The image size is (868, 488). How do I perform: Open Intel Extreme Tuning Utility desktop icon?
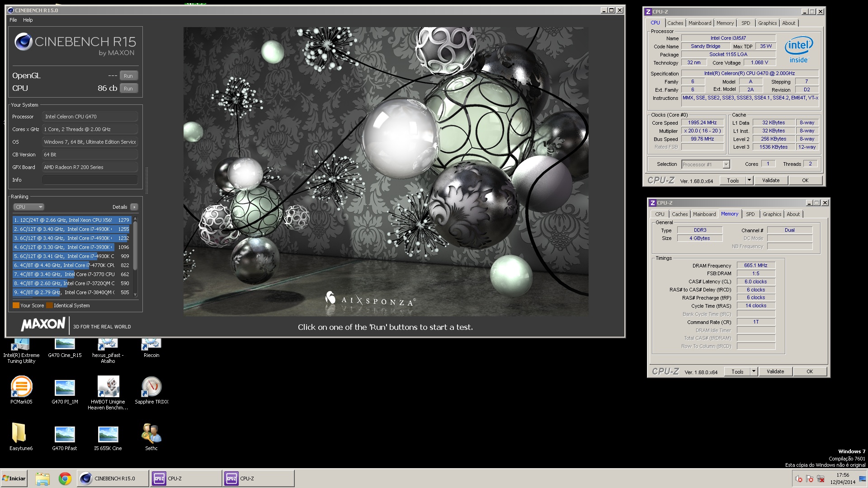click(x=21, y=352)
